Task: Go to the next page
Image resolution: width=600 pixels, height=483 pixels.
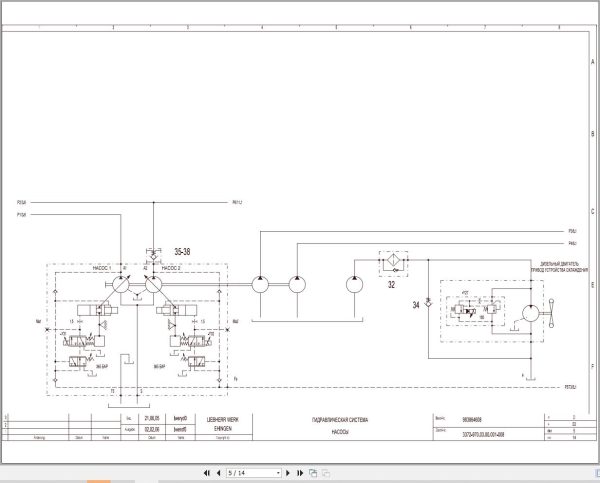Action: coord(288,473)
